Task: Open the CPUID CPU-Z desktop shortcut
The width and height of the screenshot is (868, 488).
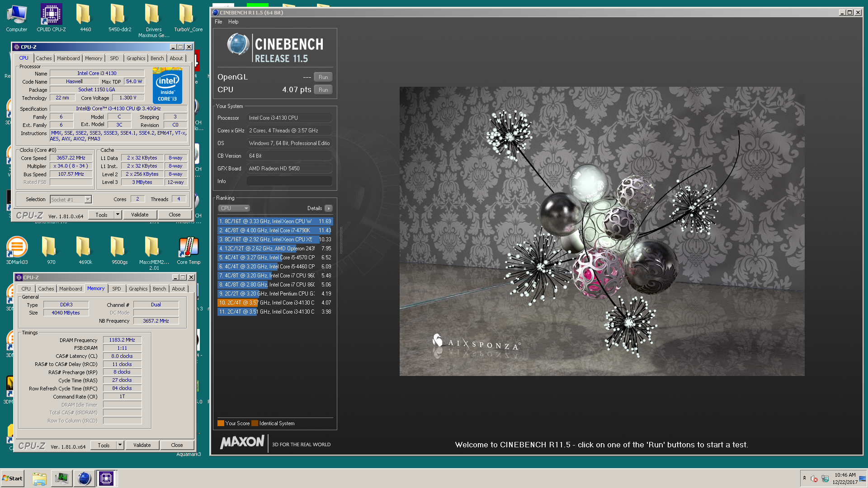Action: coord(51,18)
